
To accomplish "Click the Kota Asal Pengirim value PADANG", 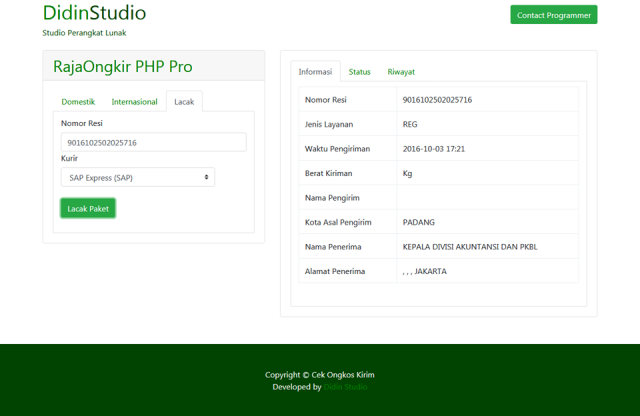I will point(418,222).
